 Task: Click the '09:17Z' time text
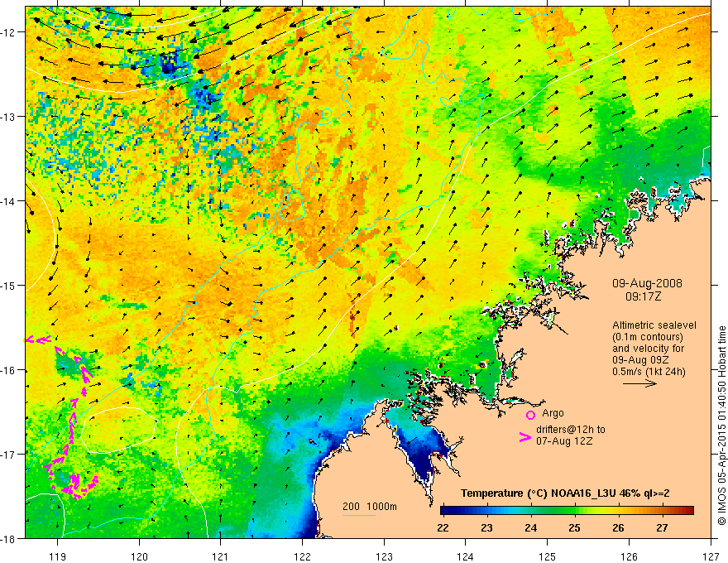(x=643, y=296)
